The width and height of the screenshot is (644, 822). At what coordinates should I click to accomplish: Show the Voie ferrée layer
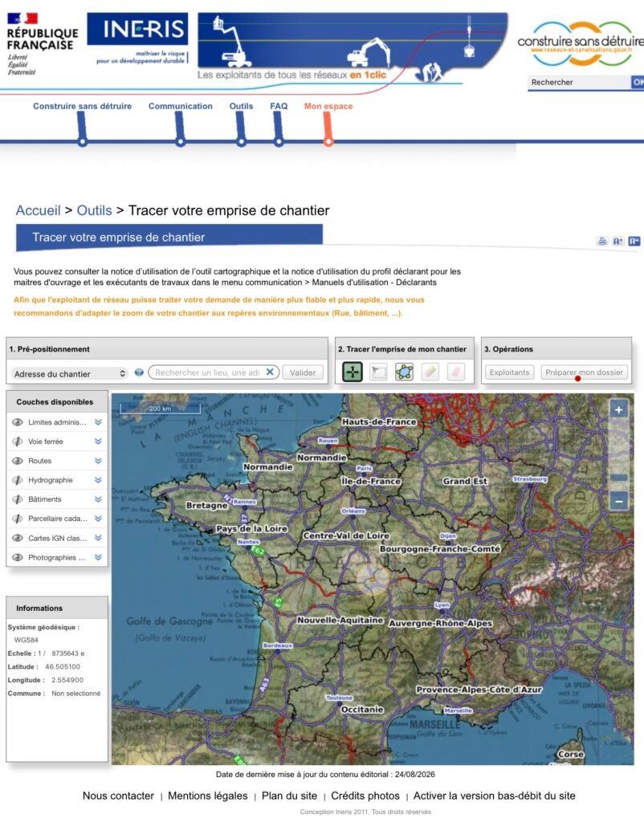pos(18,442)
